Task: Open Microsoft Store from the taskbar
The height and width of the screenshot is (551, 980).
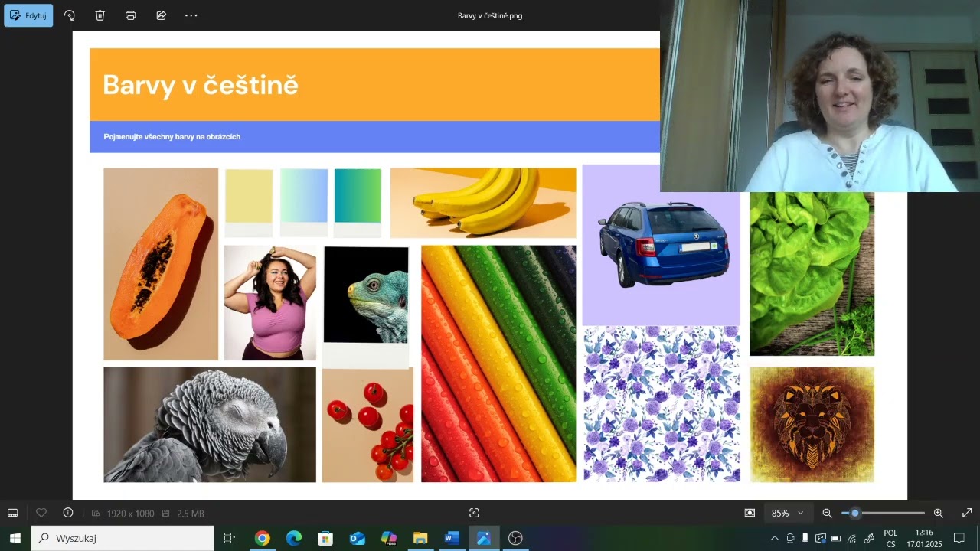Action: [325, 538]
